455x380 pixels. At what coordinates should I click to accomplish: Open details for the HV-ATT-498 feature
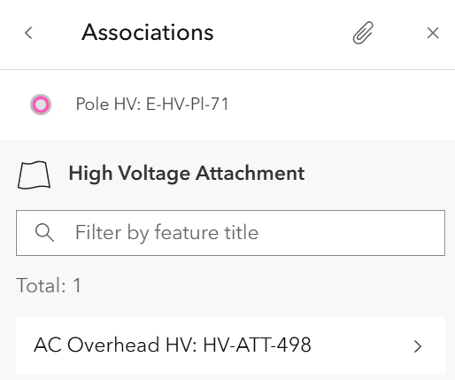(230, 346)
